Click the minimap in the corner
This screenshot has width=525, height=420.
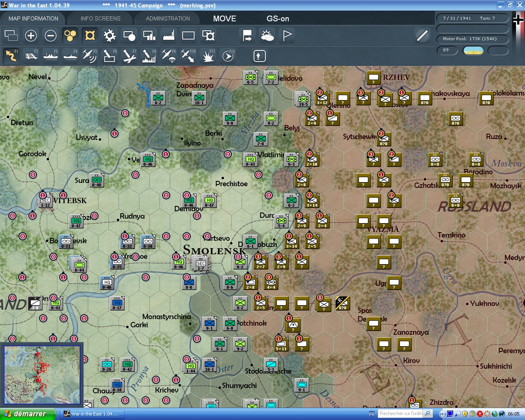[41, 375]
